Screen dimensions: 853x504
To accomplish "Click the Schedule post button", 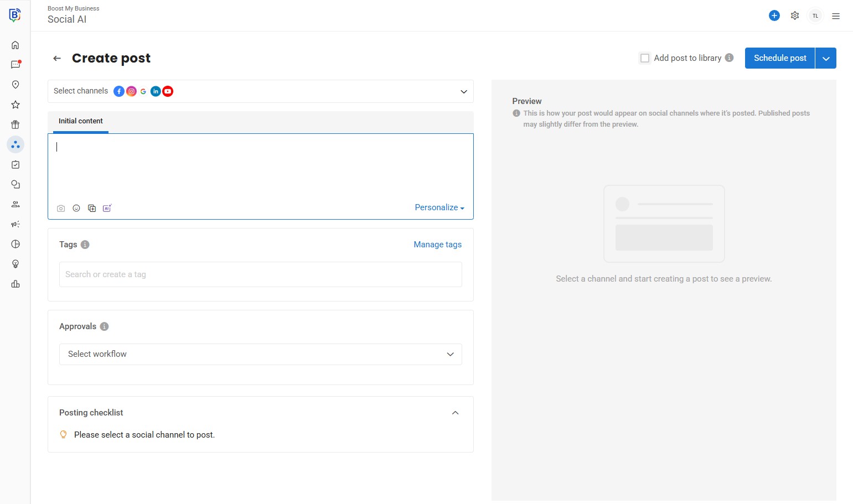I will (x=779, y=58).
